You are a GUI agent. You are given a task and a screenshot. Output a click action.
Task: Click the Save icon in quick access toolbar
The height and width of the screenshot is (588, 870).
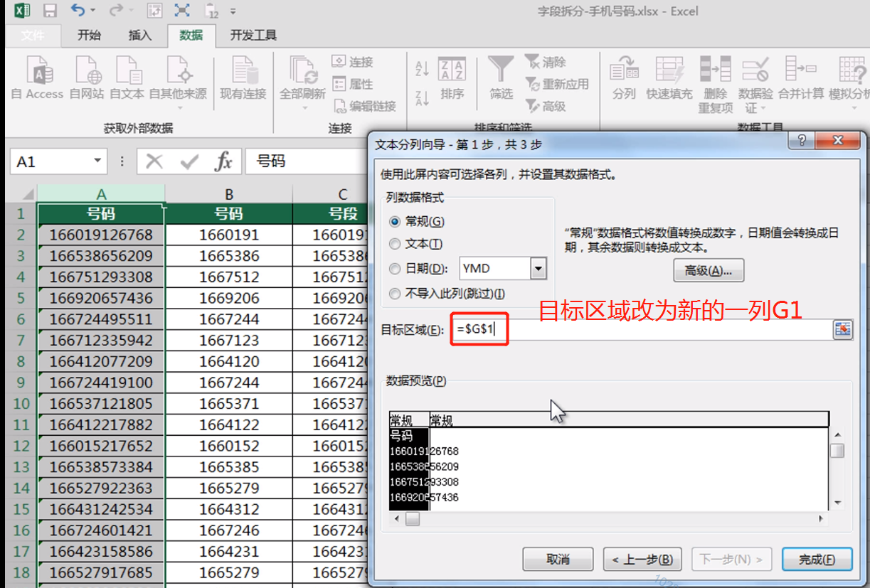(50, 11)
